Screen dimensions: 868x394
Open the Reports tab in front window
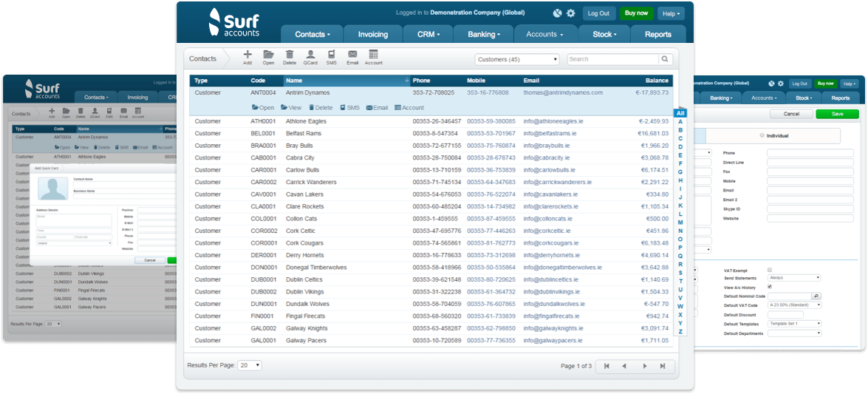(x=658, y=34)
